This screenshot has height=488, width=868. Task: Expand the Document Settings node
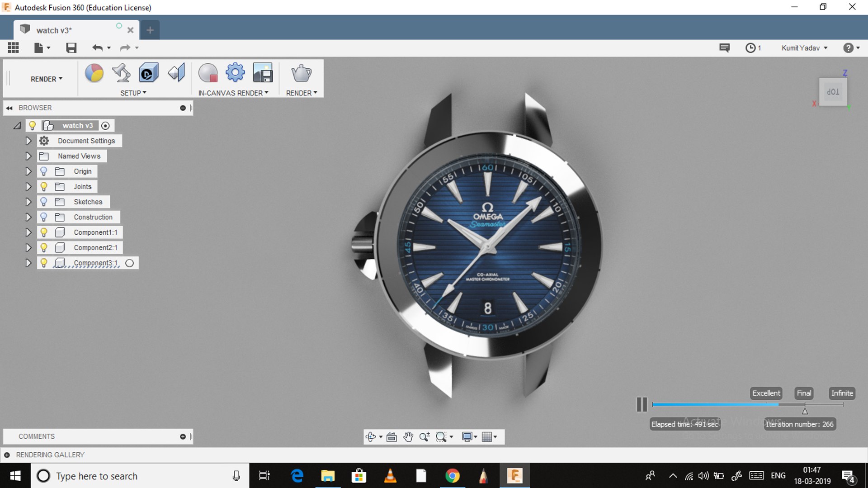pyautogui.click(x=28, y=141)
